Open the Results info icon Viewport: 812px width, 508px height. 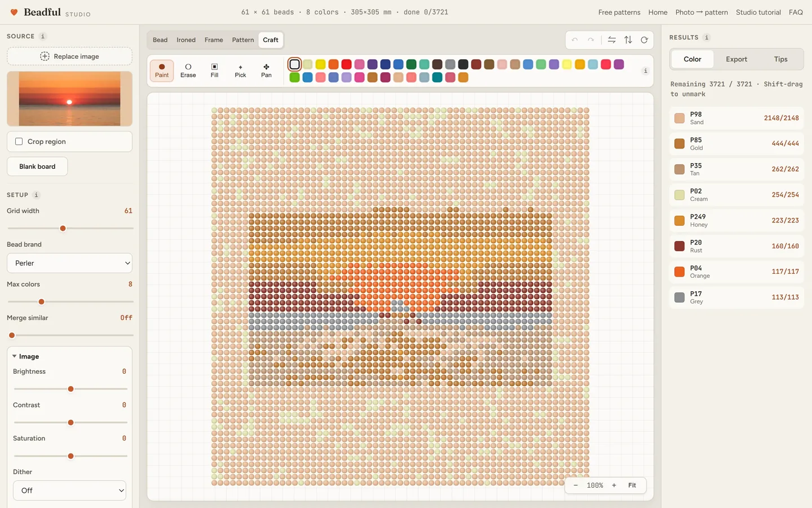(707, 37)
